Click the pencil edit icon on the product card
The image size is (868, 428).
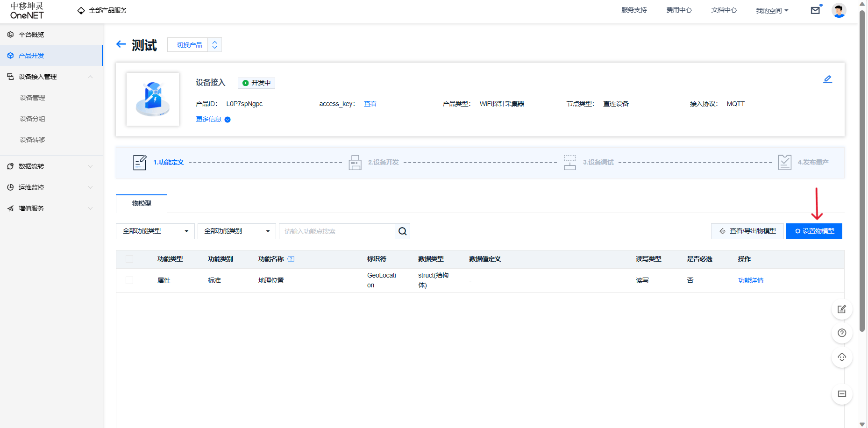(x=827, y=79)
